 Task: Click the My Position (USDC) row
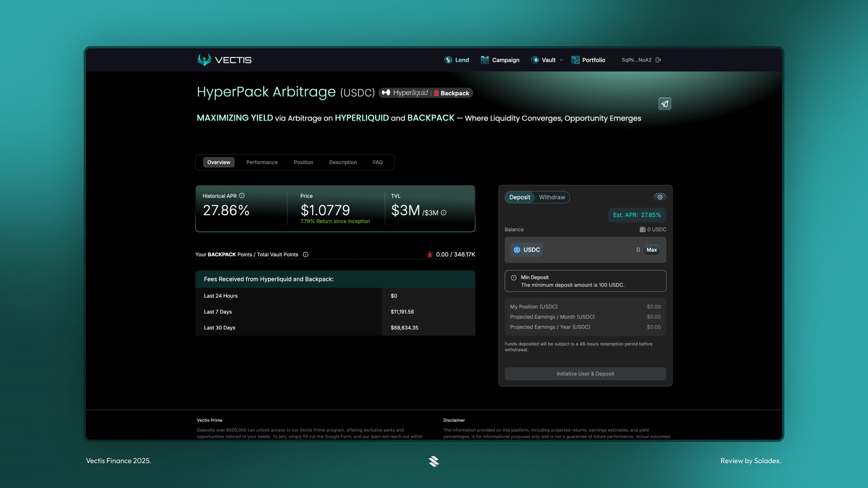585,307
